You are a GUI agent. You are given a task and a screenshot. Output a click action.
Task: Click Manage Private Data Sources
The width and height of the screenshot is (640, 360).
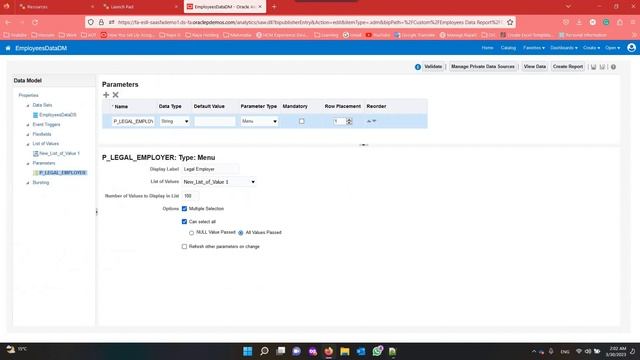click(483, 67)
